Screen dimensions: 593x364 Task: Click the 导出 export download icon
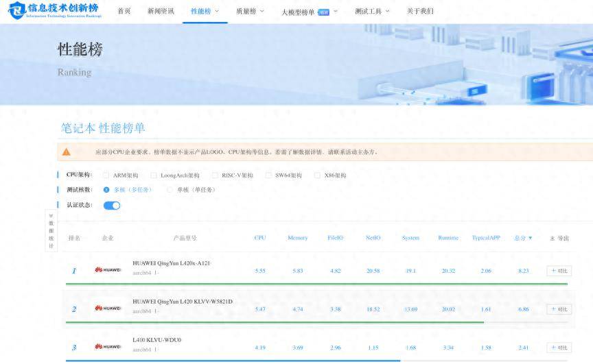pos(552,239)
